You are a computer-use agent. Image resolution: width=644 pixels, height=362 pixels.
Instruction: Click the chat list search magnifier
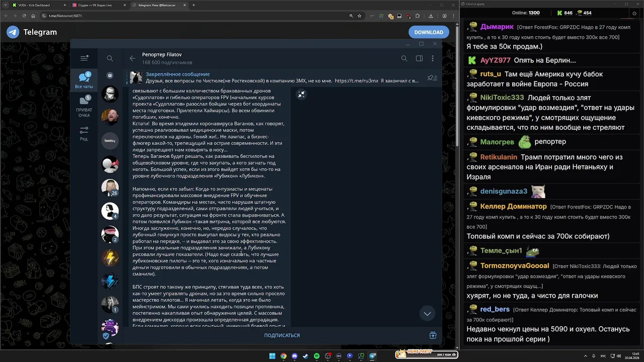coord(110,58)
